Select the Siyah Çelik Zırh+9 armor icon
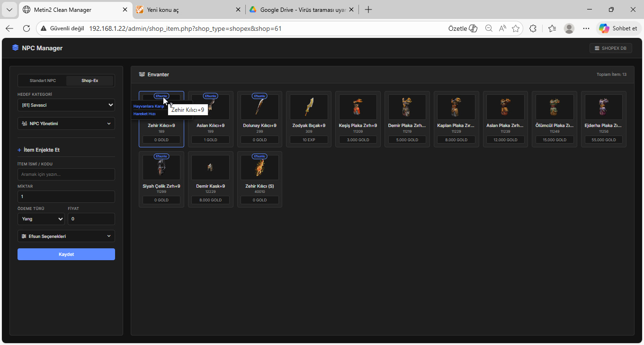Screen dimensions: 644x345 click(x=161, y=167)
